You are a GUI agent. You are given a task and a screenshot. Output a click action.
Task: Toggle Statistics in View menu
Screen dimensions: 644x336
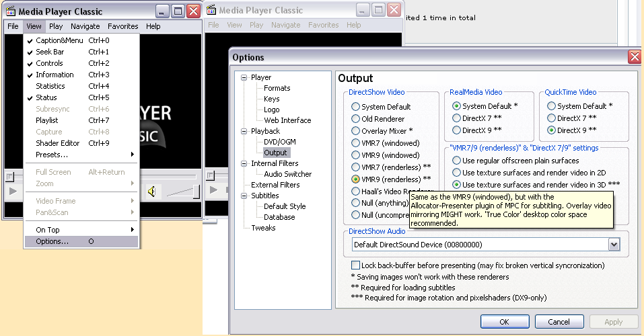coord(81,86)
